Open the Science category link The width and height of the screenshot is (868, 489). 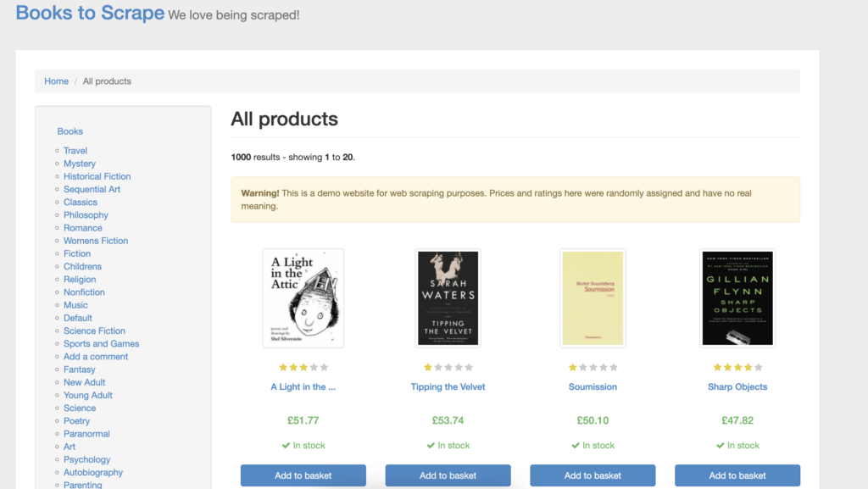click(80, 408)
